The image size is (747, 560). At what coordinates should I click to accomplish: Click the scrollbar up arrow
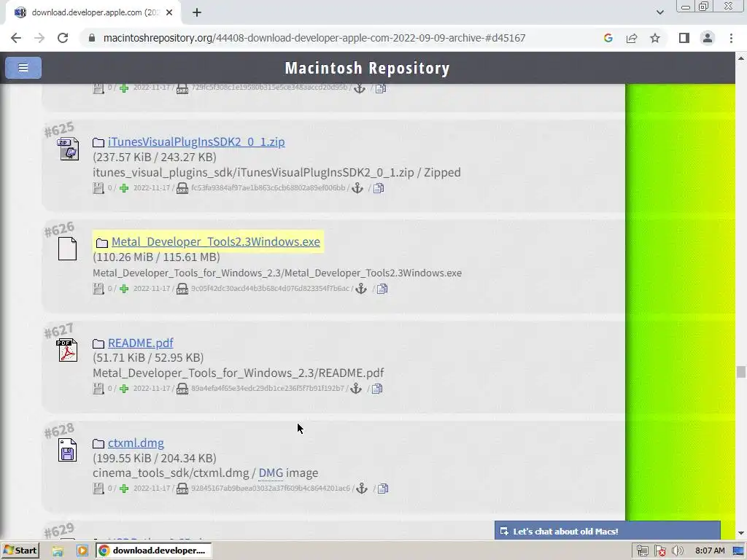pyautogui.click(x=741, y=58)
